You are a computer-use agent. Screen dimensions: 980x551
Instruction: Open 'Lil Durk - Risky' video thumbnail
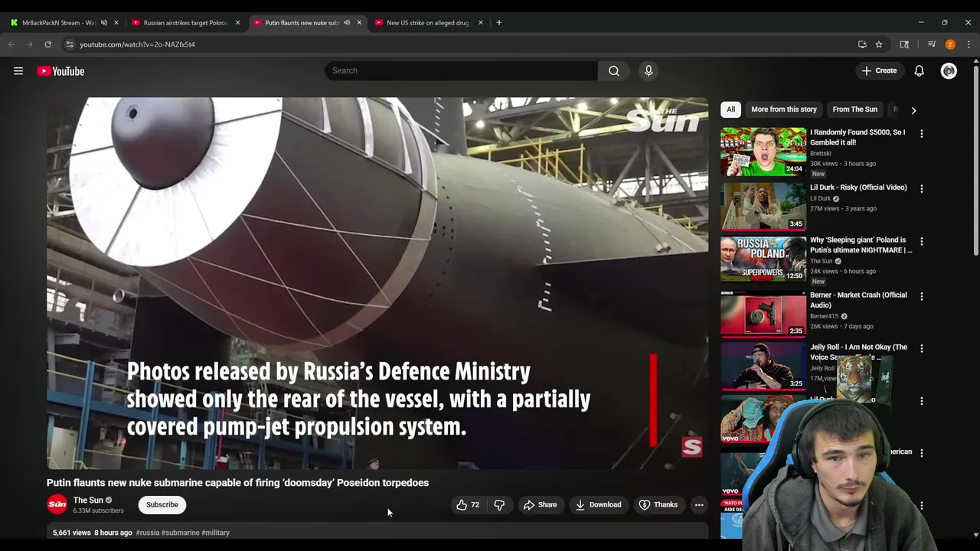point(763,207)
